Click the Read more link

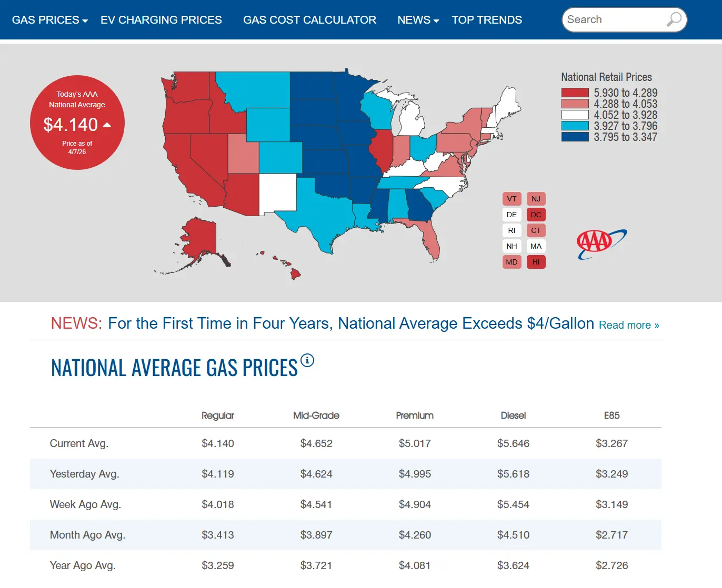pyautogui.click(x=629, y=325)
